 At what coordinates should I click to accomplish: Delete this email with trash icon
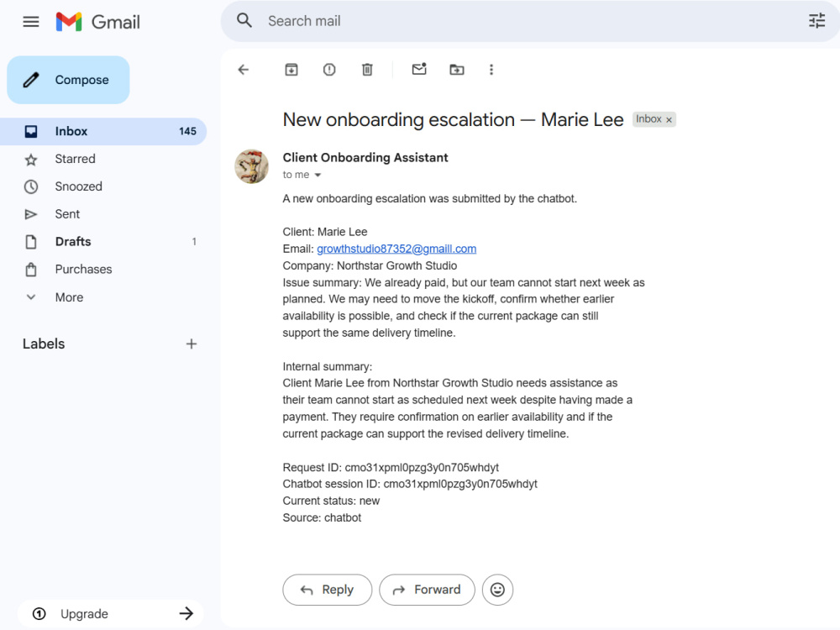(x=367, y=70)
